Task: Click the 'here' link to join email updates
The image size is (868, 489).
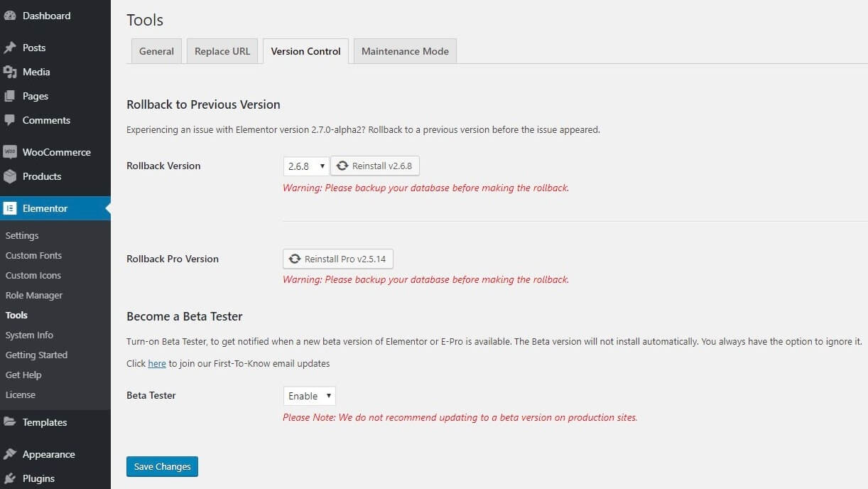Action: (156, 363)
